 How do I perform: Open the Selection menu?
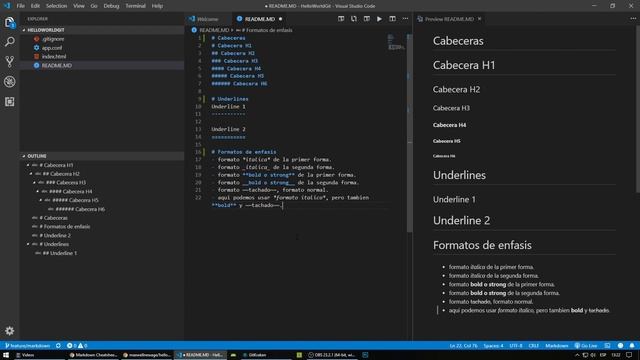(56, 6)
